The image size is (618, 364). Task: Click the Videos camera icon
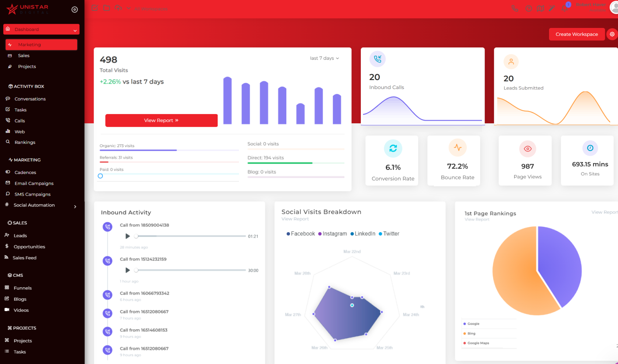[x=7, y=310]
